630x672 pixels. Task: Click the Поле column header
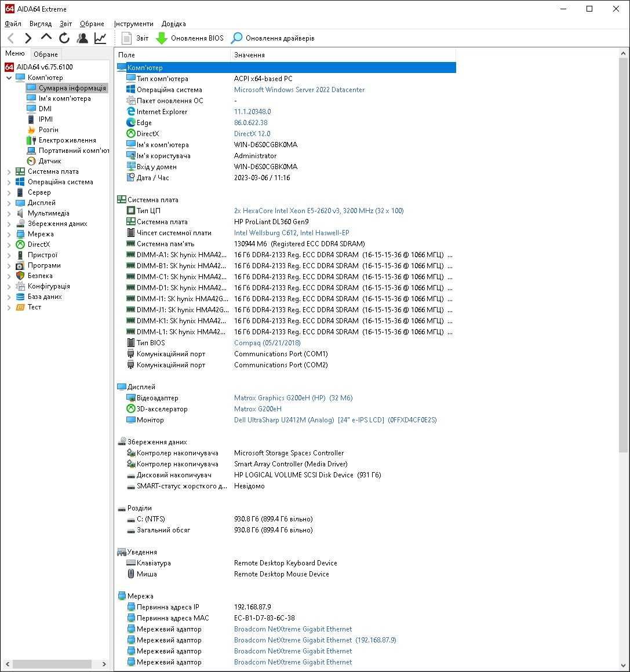pyautogui.click(x=173, y=55)
